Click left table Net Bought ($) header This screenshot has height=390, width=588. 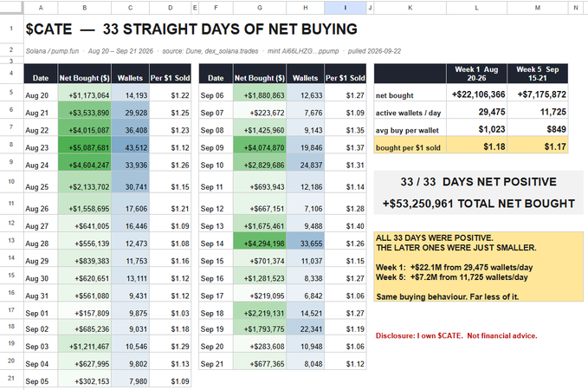pyautogui.click(x=84, y=74)
